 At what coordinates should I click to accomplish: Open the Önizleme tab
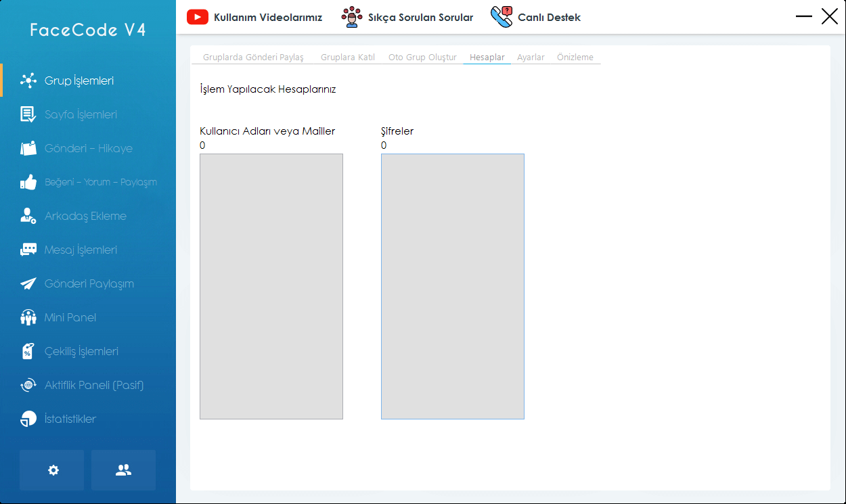(x=575, y=58)
